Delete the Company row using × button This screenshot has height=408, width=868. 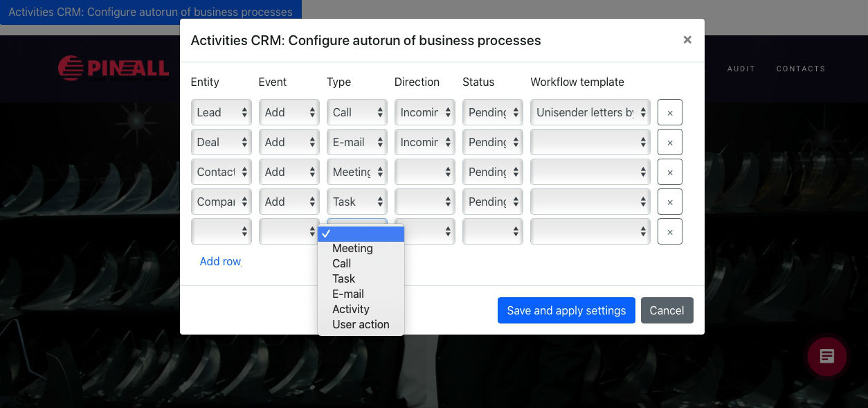pos(669,202)
